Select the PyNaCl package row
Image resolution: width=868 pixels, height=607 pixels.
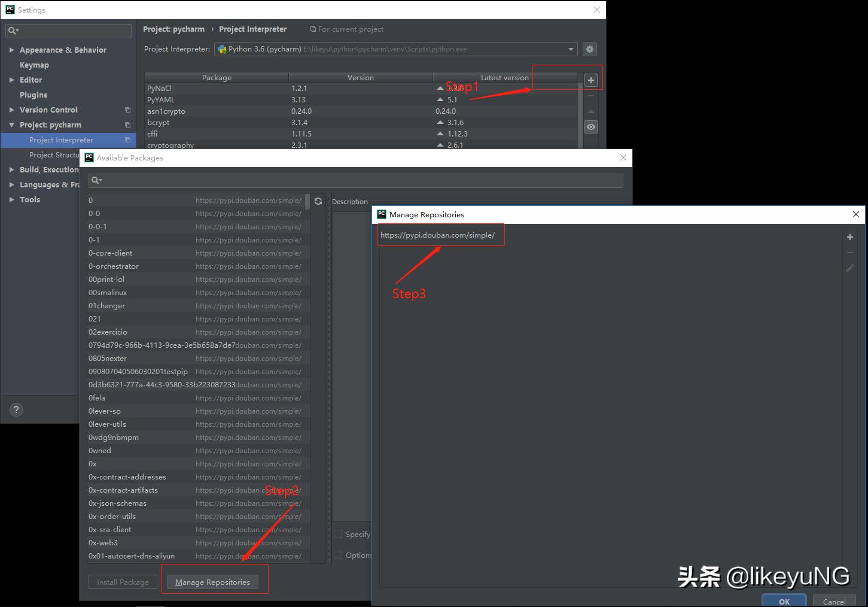[361, 88]
